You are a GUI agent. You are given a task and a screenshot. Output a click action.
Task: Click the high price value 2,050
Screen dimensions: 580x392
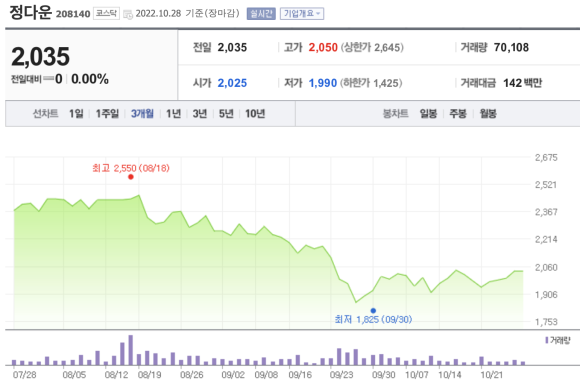[323, 47]
